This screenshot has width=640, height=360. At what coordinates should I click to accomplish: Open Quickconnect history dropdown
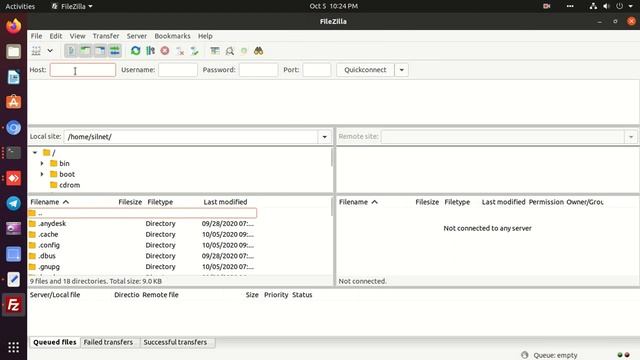click(402, 70)
